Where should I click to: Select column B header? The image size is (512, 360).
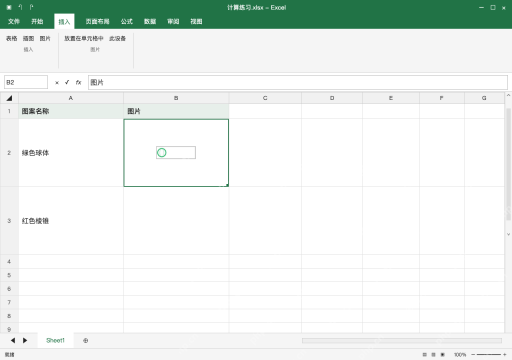(x=176, y=98)
